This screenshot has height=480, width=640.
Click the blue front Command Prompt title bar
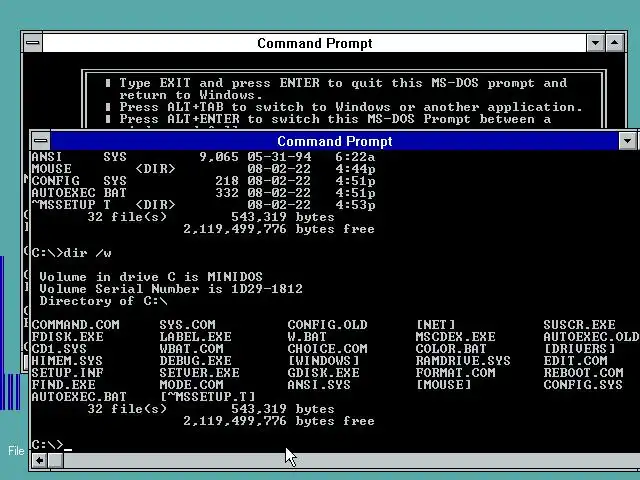335,141
